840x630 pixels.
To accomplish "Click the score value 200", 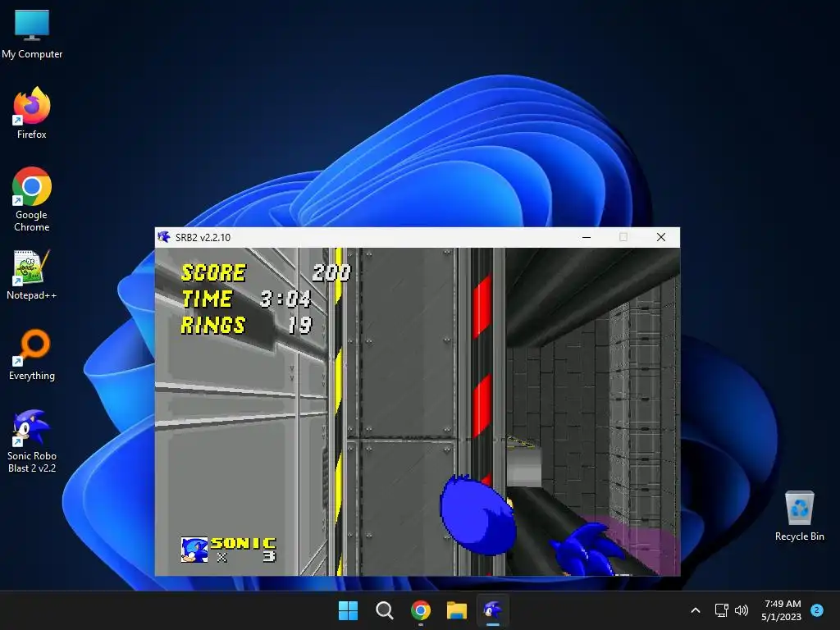I will click(331, 272).
